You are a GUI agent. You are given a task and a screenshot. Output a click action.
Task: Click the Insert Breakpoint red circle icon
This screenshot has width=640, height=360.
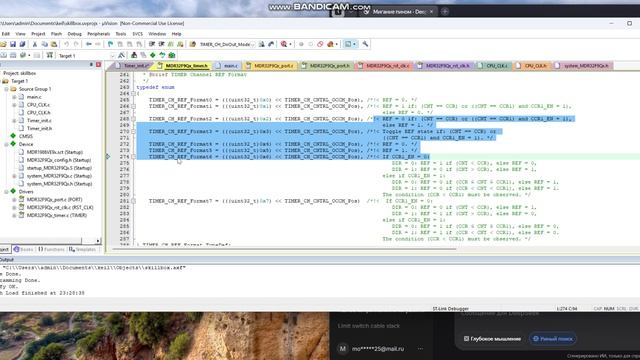(301, 44)
